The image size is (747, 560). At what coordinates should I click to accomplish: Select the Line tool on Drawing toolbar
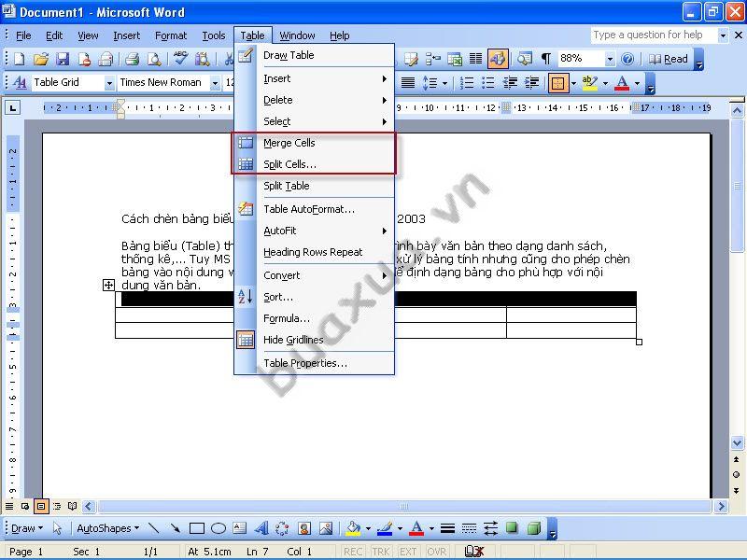tap(153, 528)
